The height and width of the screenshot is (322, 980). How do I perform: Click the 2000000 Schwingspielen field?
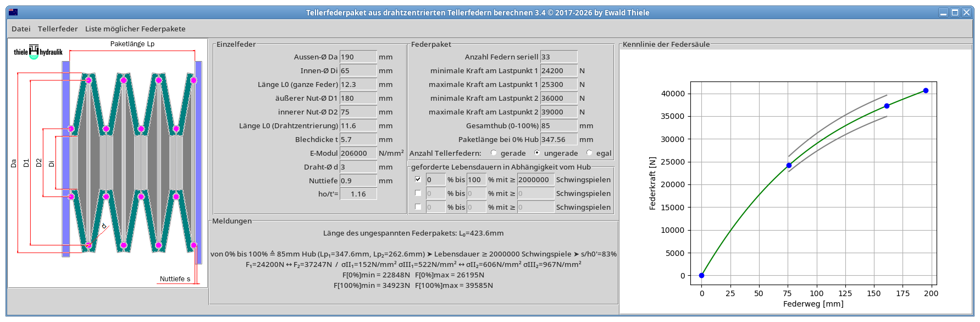[536, 179]
